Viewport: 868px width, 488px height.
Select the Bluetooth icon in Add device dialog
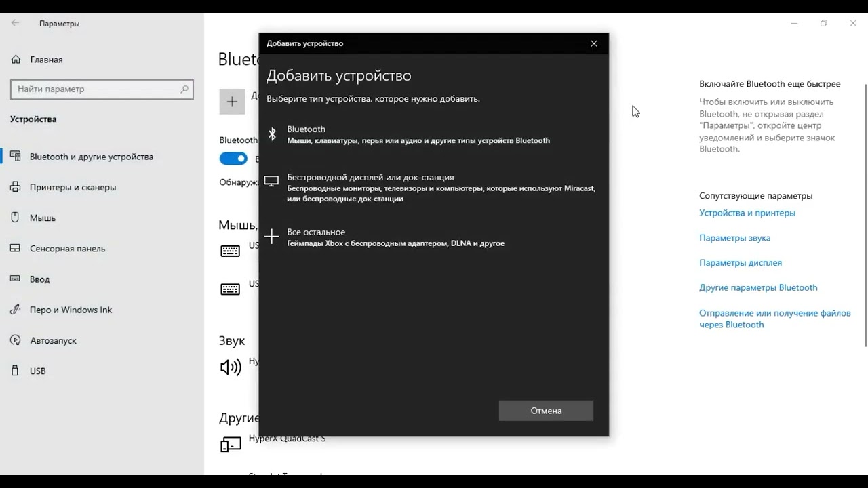click(272, 134)
